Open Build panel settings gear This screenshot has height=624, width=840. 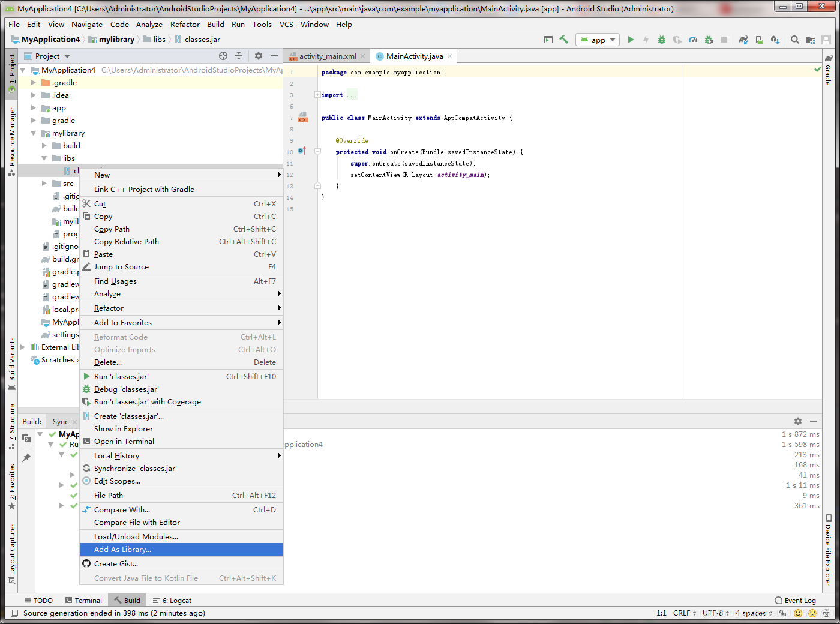[798, 421]
